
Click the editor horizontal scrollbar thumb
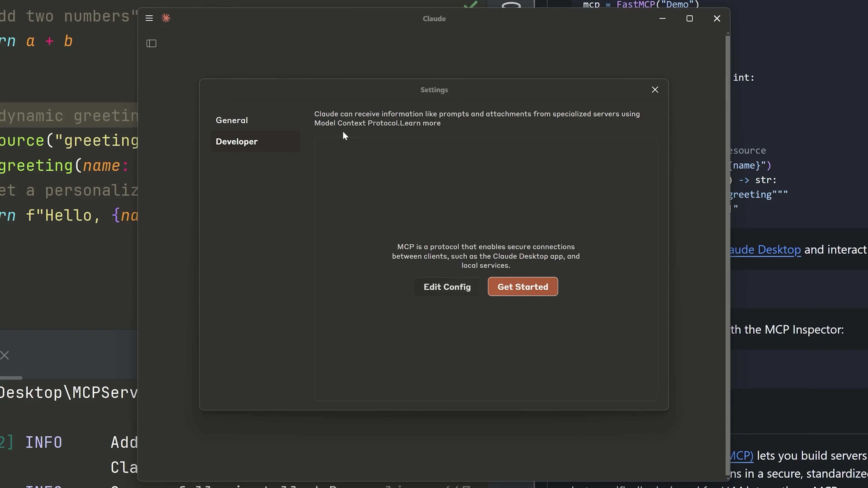tap(11, 378)
